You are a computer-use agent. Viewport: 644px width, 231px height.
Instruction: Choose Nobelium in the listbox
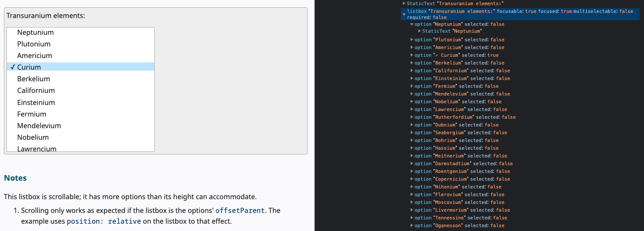pos(80,138)
